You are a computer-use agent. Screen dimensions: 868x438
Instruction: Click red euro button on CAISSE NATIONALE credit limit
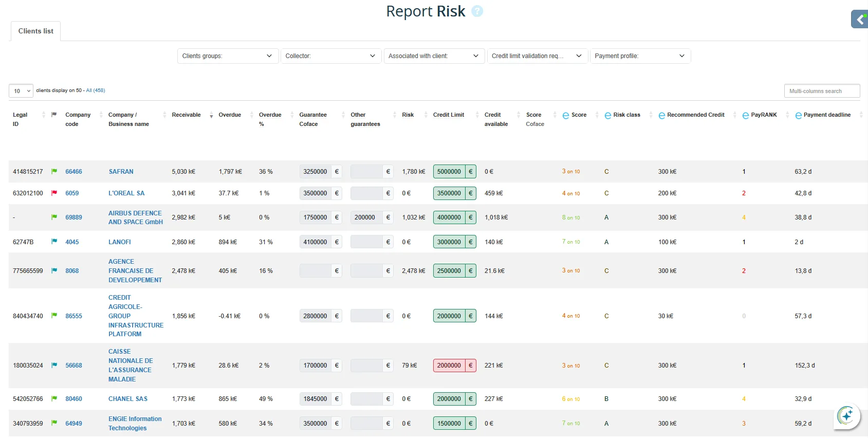[471, 365]
